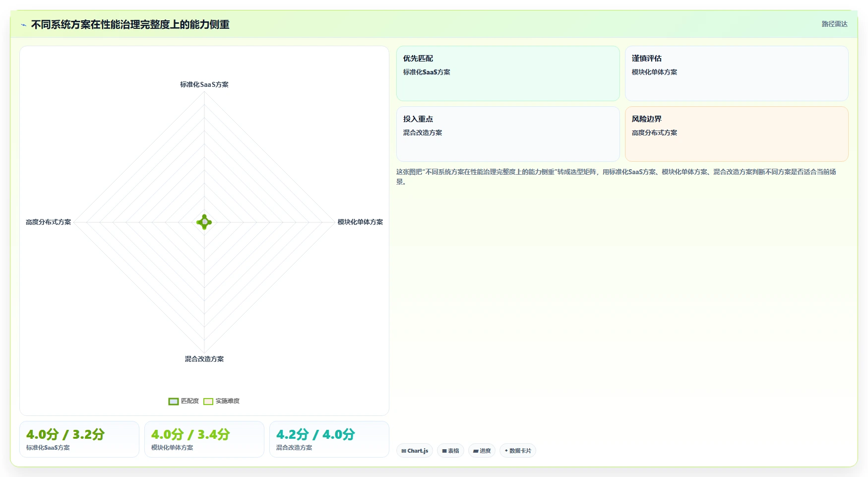Viewport: 868px width, 477px height.
Task: Open the 风险边界 card
Action: [x=737, y=134]
